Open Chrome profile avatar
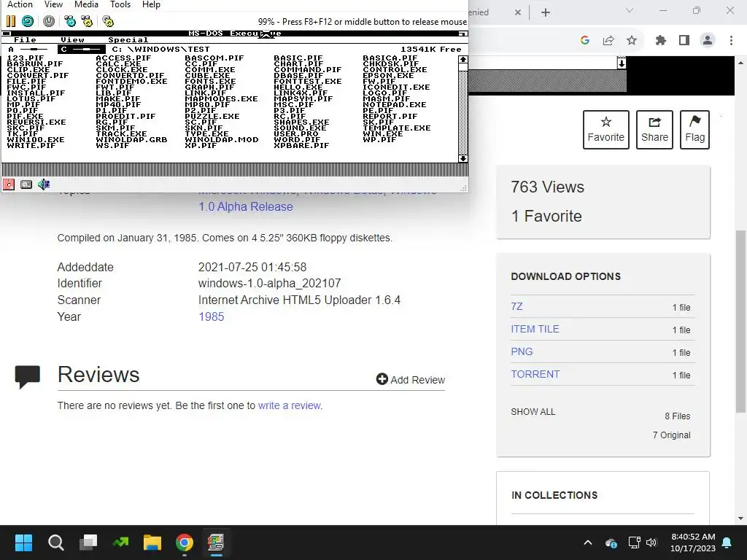This screenshot has width=747, height=560. 708,41
